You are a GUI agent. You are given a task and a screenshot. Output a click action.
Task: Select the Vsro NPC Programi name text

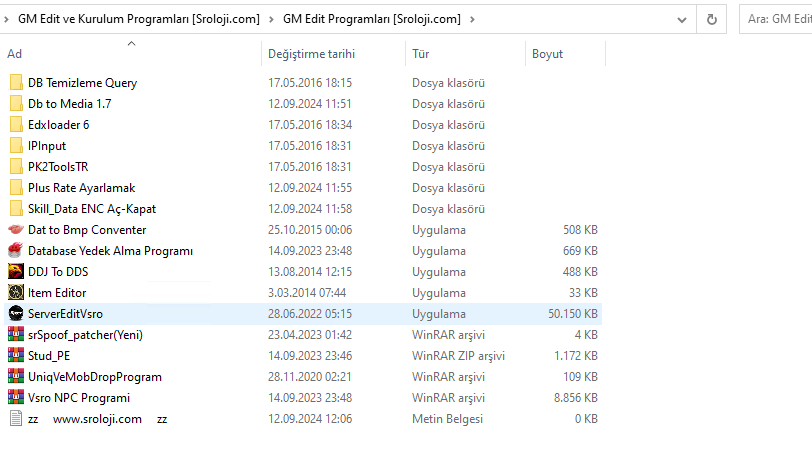(x=79, y=398)
